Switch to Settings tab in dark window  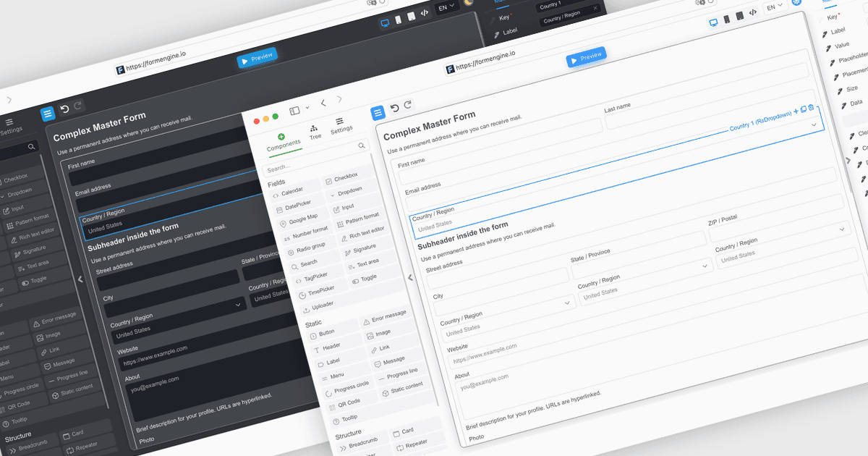(x=10, y=126)
